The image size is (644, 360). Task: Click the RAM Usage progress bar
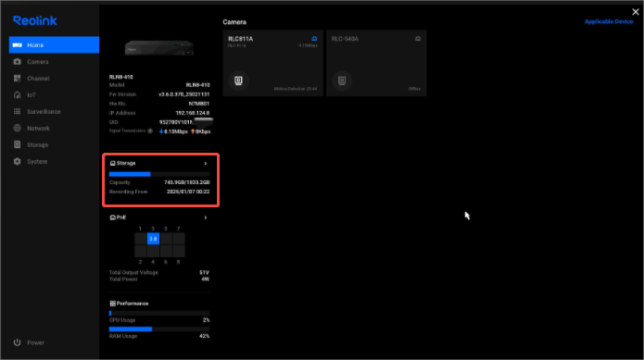pos(159,329)
